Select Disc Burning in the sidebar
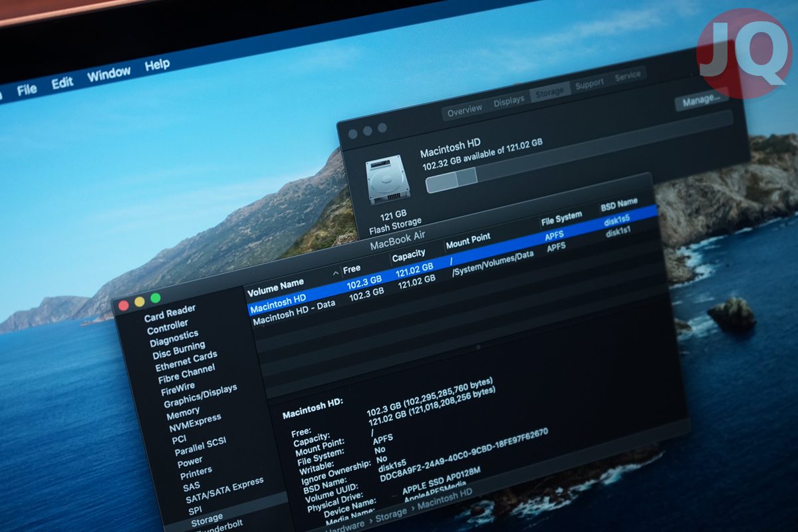Screen dimensions: 798x532 coord(179,350)
